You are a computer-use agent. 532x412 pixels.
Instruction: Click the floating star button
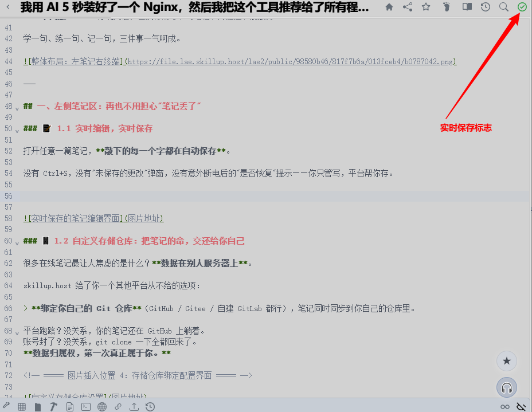click(x=507, y=361)
